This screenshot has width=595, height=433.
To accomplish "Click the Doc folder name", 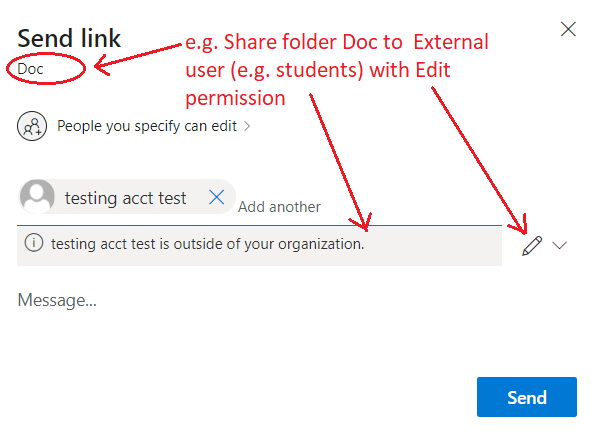I will pos(30,69).
